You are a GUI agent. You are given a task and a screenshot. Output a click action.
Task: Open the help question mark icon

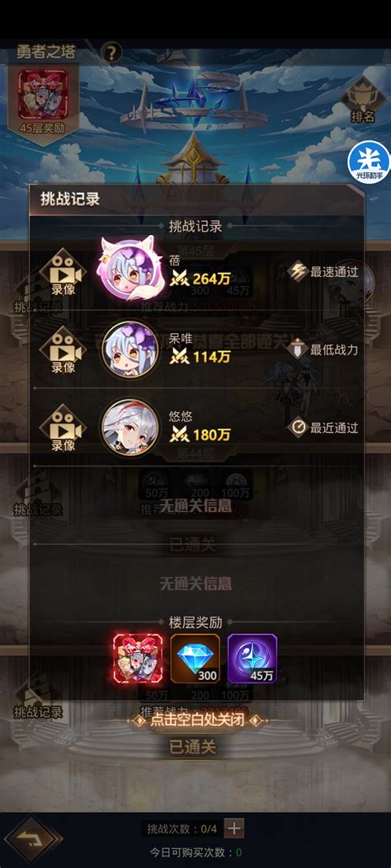coord(112,53)
